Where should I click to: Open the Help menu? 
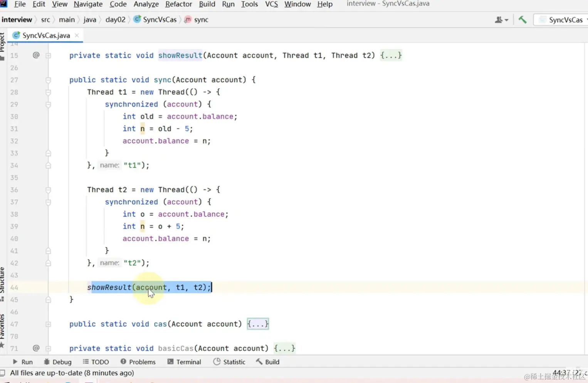pos(325,4)
